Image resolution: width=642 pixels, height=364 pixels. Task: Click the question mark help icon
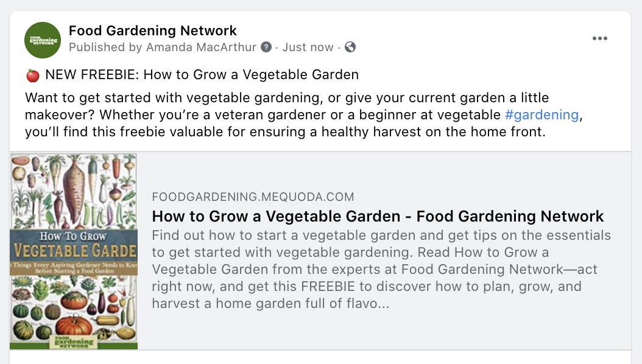click(266, 47)
